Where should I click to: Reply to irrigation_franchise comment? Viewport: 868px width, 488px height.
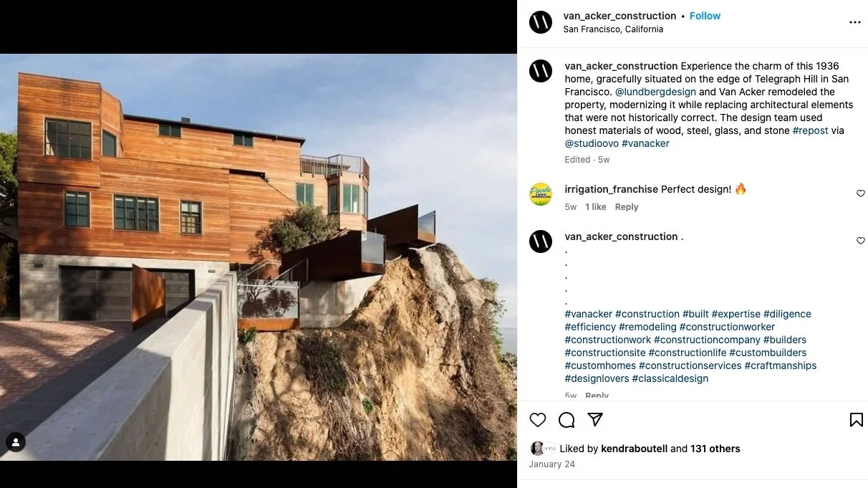click(x=627, y=207)
